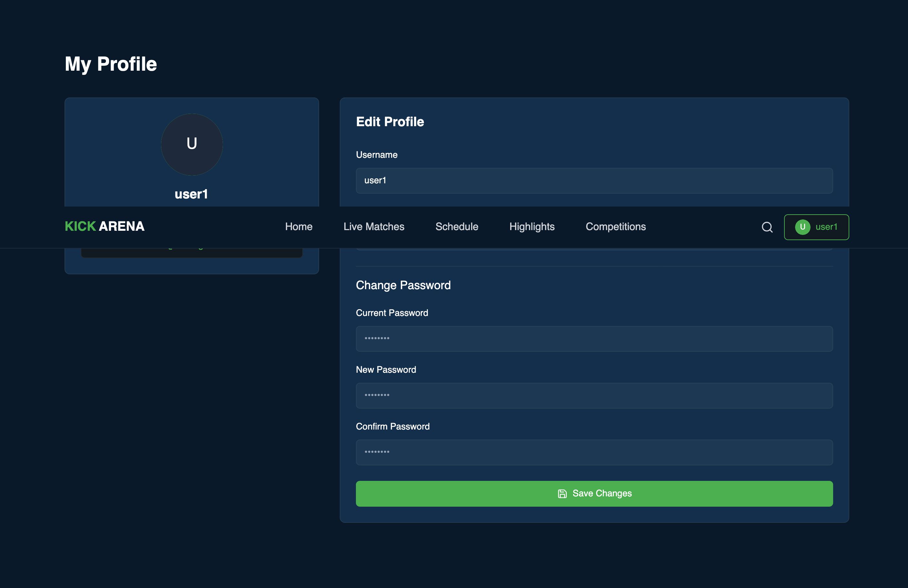This screenshot has height=588, width=908.
Task: Click the green U avatar in navbar
Action: coord(802,227)
